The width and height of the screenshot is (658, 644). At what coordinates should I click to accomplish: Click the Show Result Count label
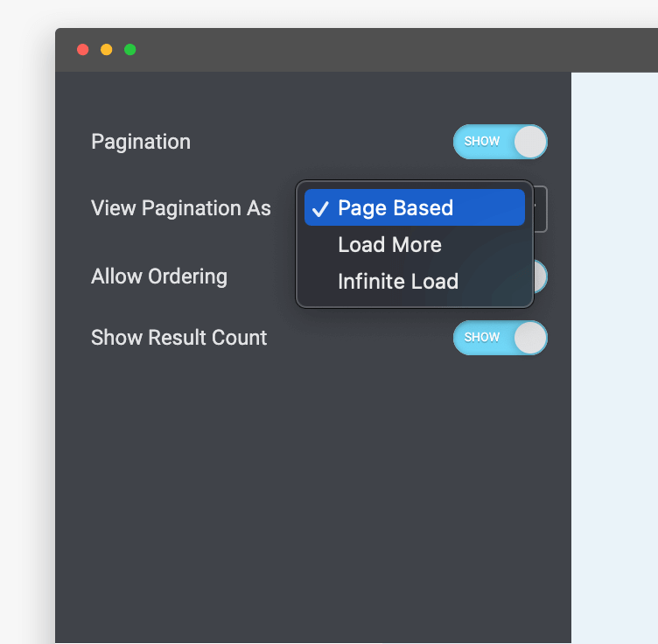[x=178, y=338]
